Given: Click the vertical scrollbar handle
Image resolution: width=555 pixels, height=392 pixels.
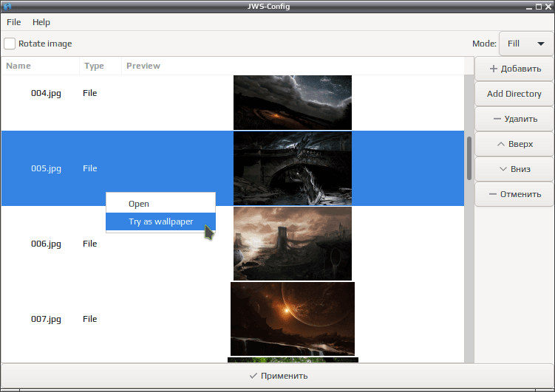Looking at the screenshot, I should (469, 159).
